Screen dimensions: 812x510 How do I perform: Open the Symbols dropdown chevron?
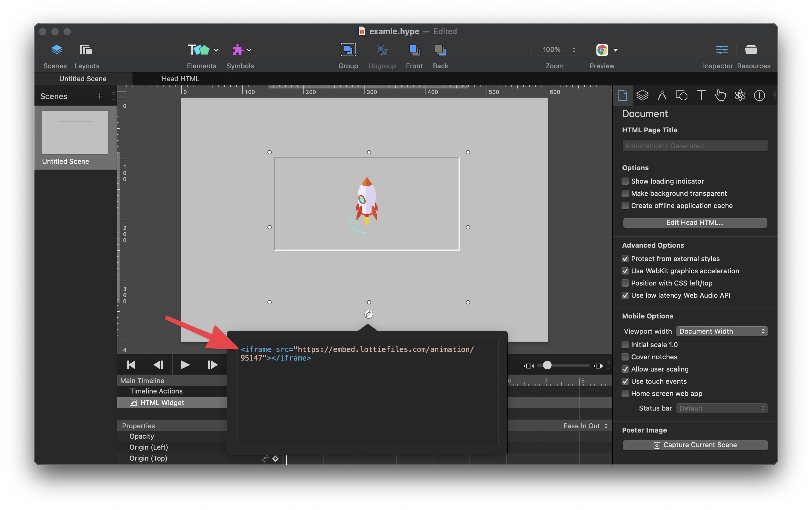pos(249,50)
